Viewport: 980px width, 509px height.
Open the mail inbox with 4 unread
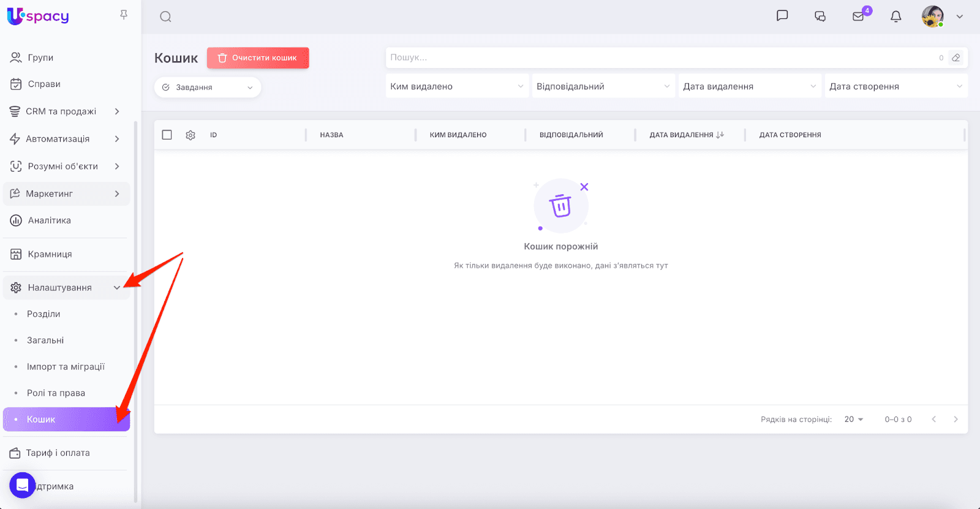[x=859, y=17]
